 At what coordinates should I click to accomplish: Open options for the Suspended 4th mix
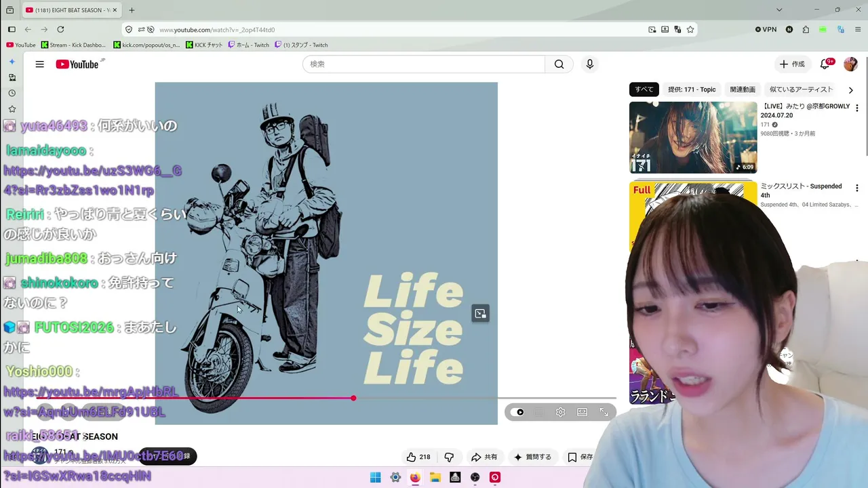coord(857,188)
